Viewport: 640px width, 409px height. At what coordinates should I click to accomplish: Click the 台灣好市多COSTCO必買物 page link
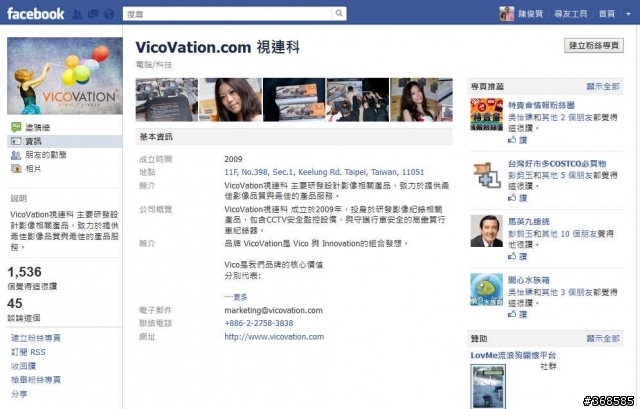coord(557,164)
